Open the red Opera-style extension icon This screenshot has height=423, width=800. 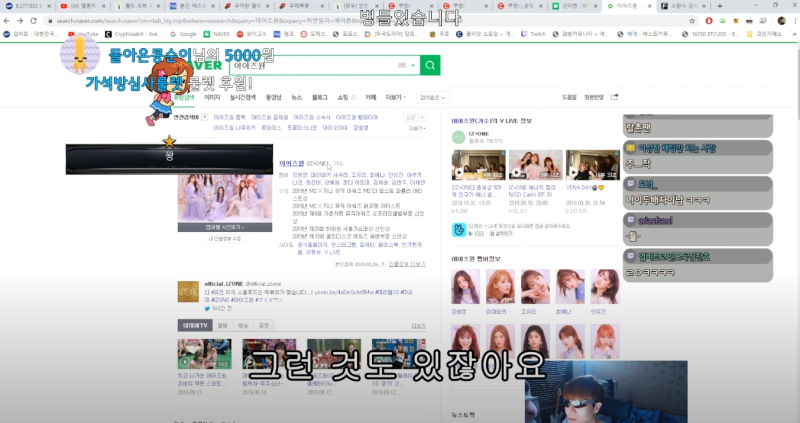(x=709, y=21)
